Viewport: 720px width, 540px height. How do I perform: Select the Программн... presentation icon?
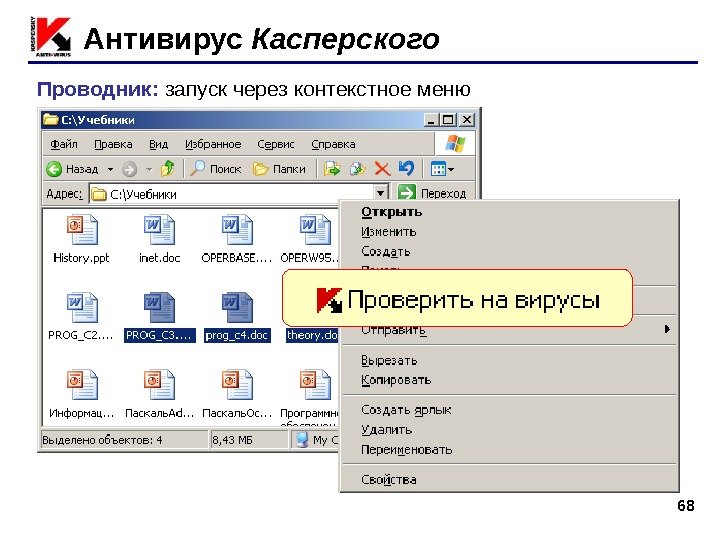coord(315,384)
